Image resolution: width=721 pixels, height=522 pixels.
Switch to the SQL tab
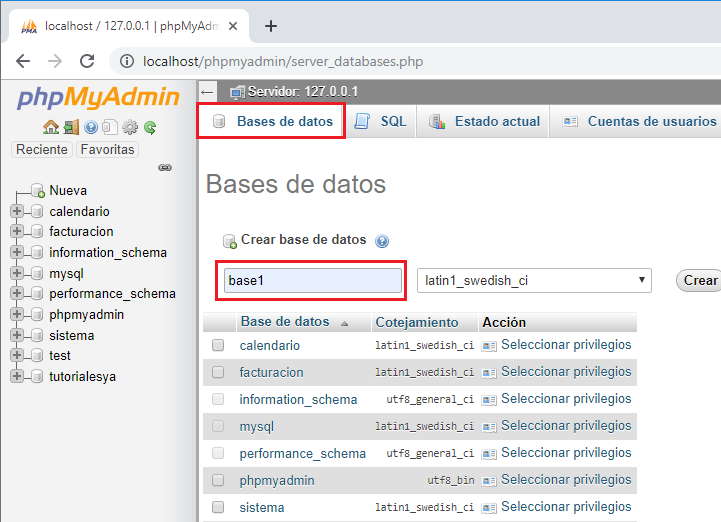coord(380,121)
